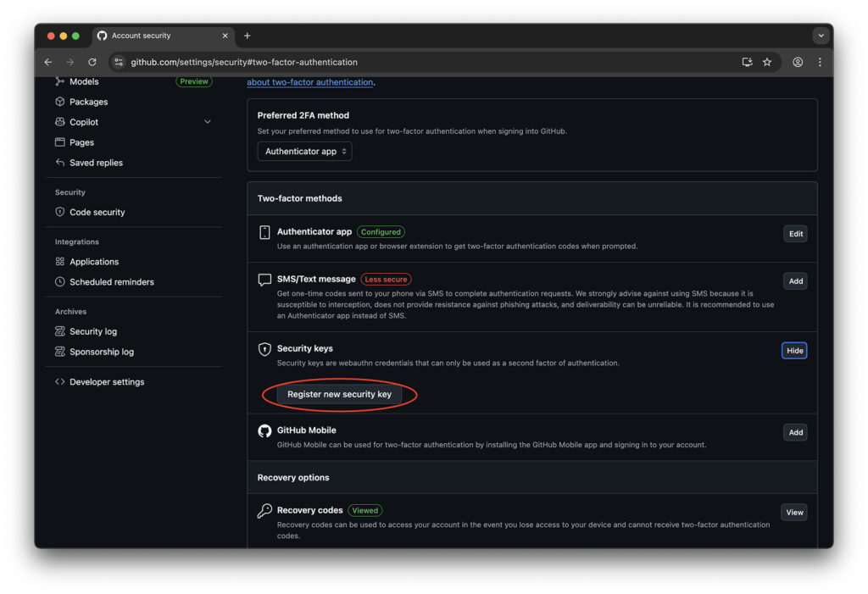Edit the Authenticator app method
Image resolution: width=868 pixels, height=594 pixels.
pos(795,234)
